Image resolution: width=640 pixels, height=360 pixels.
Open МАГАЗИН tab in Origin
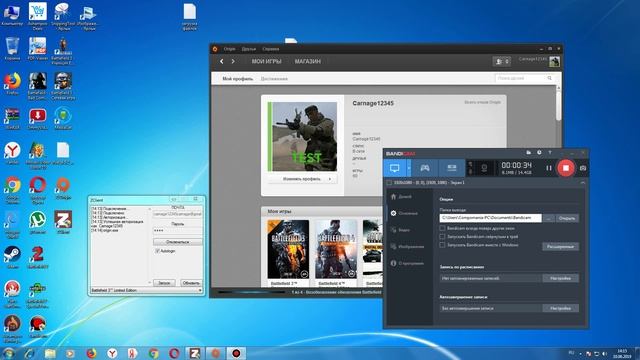(x=308, y=61)
